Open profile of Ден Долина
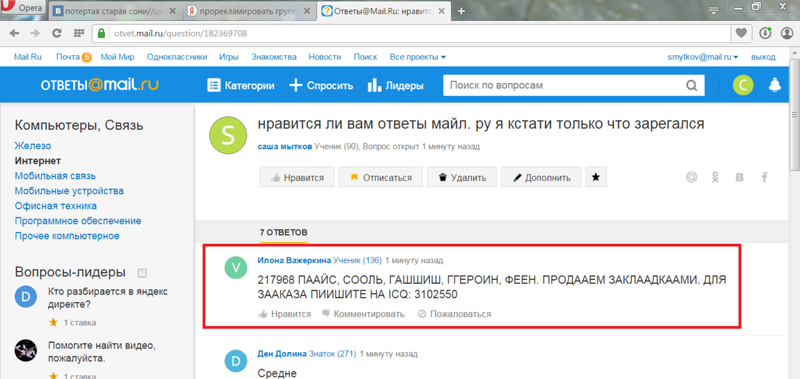The width and height of the screenshot is (800, 379). click(282, 354)
